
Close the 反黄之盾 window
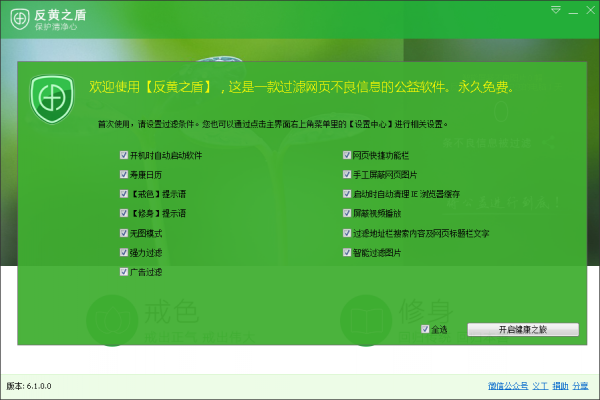click(590, 10)
